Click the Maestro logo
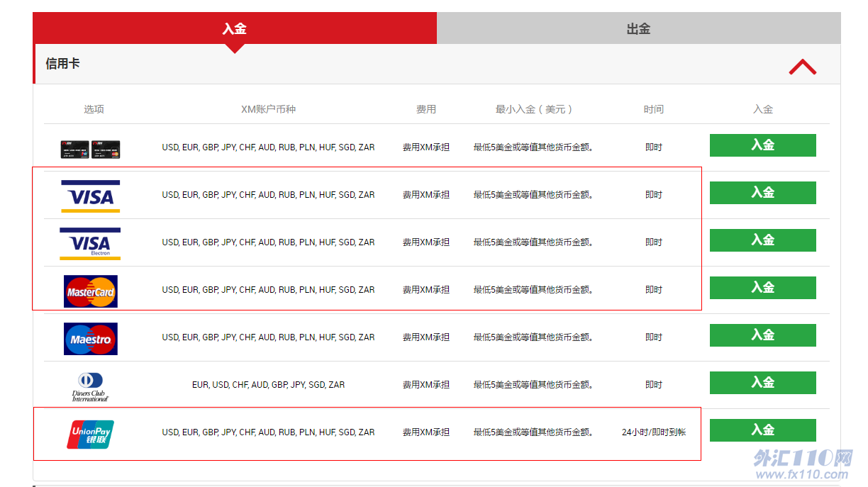Viewport: 868px width, 487px height. coord(91,338)
